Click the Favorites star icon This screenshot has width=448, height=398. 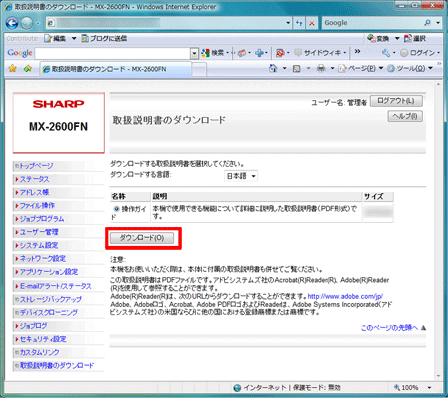[13, 68]
